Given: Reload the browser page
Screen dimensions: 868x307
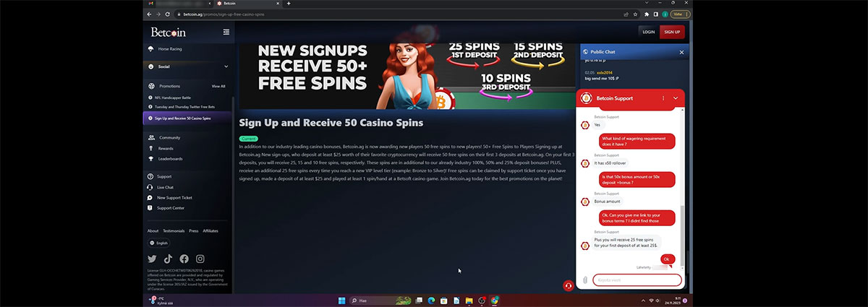Looking at the screenshot, I should (x=168, y=14).
